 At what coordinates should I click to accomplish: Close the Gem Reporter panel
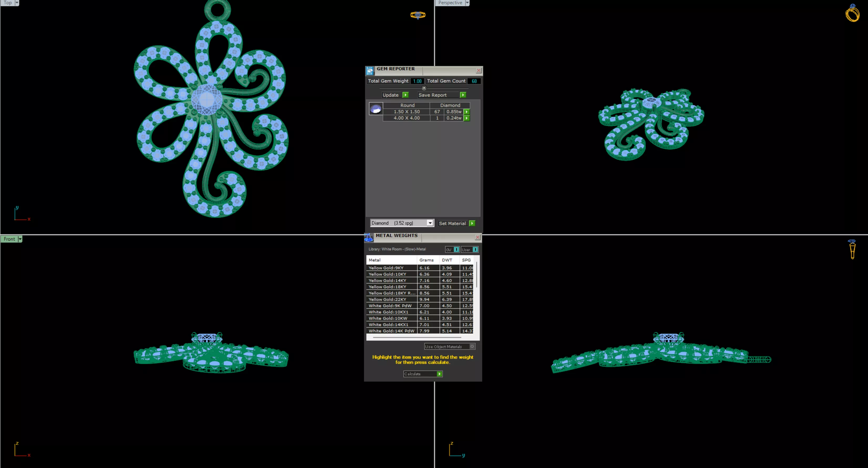point(479,70)
